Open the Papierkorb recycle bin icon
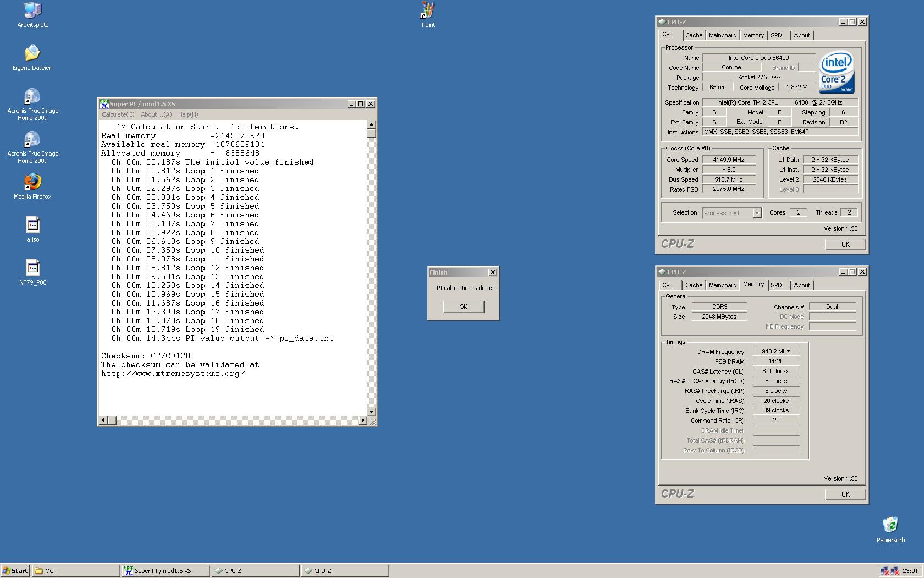924x578 pixels. (890, 530)
